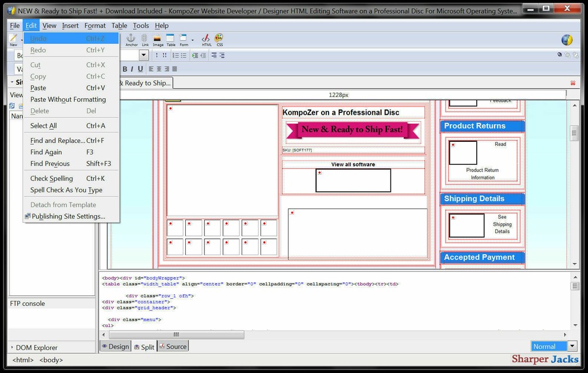Insert raw HTML markup
This screenshot has height=373, width=588.
tap(206, 38)
